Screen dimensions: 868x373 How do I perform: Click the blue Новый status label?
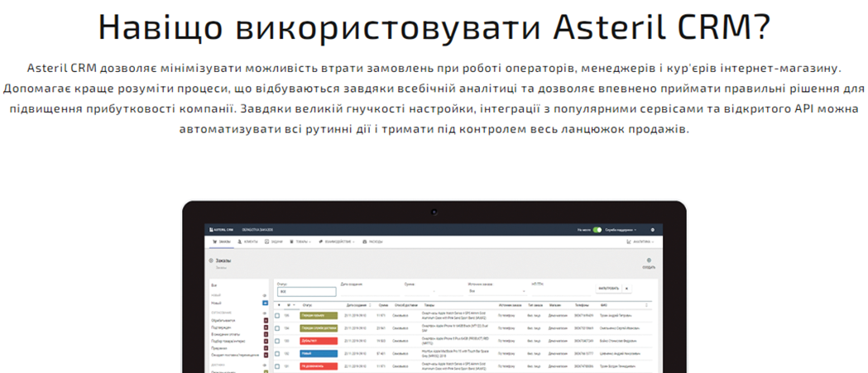pos(317,351)
